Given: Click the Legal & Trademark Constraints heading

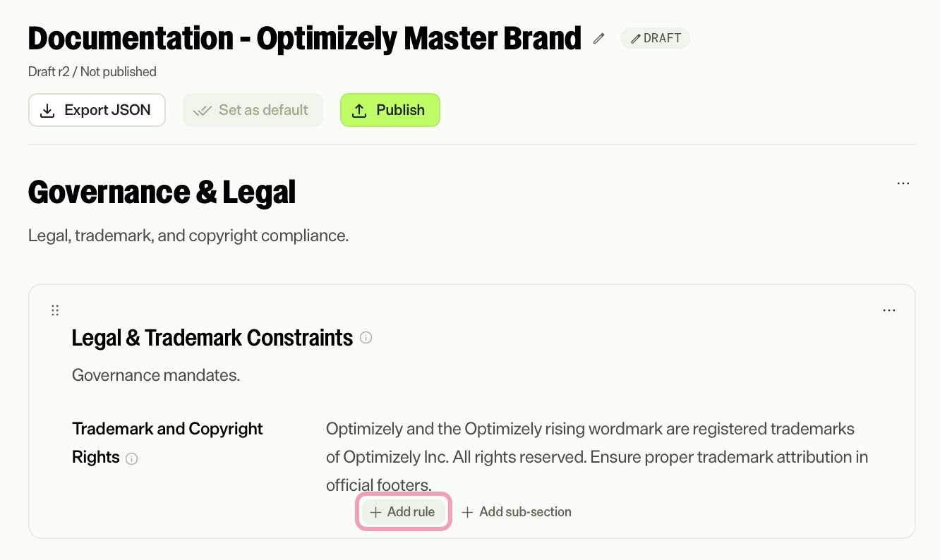Looking at the screenshot, I should pyautogui.click(x=212, y=338).
